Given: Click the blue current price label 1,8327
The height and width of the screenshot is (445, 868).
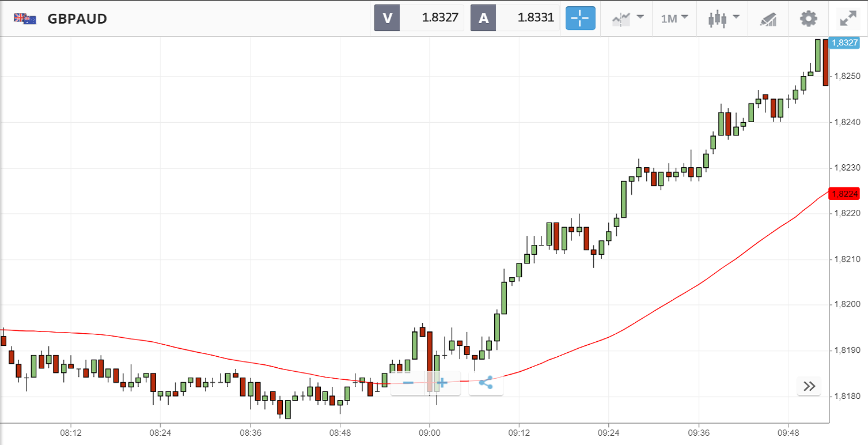Looking at the screenshot, I should [844, 42].
